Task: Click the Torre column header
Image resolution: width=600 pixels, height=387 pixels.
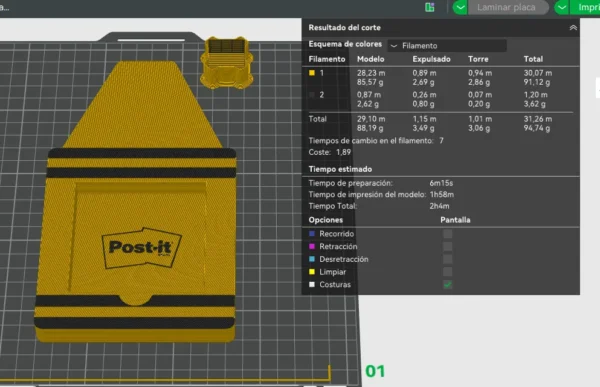Action: point(478,59)
